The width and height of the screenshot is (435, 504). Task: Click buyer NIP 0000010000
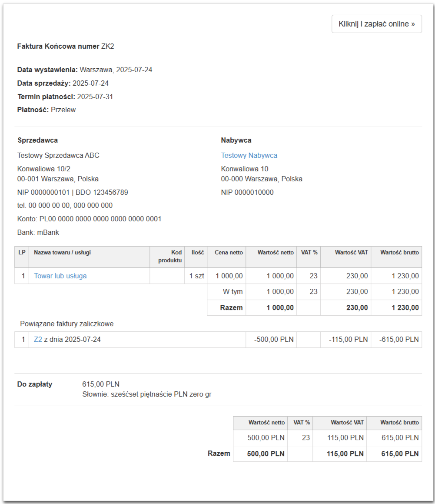click(x=247, y=193)
